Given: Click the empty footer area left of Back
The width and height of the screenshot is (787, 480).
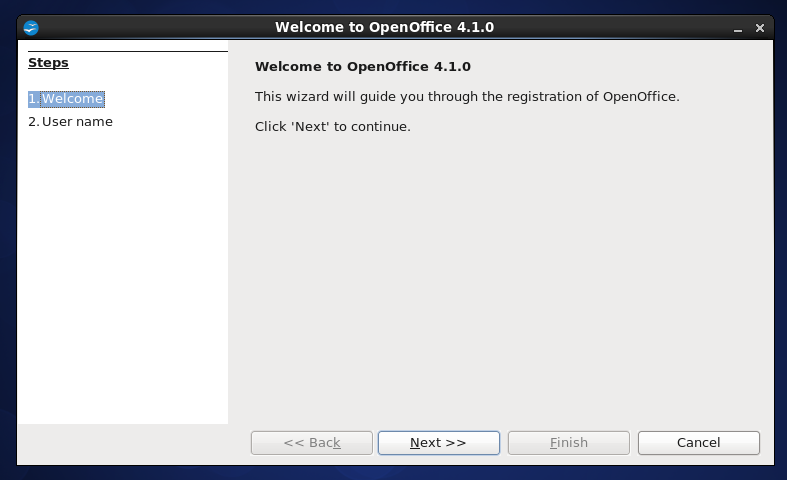Looking at the screenshot, I should click(130, 443).
